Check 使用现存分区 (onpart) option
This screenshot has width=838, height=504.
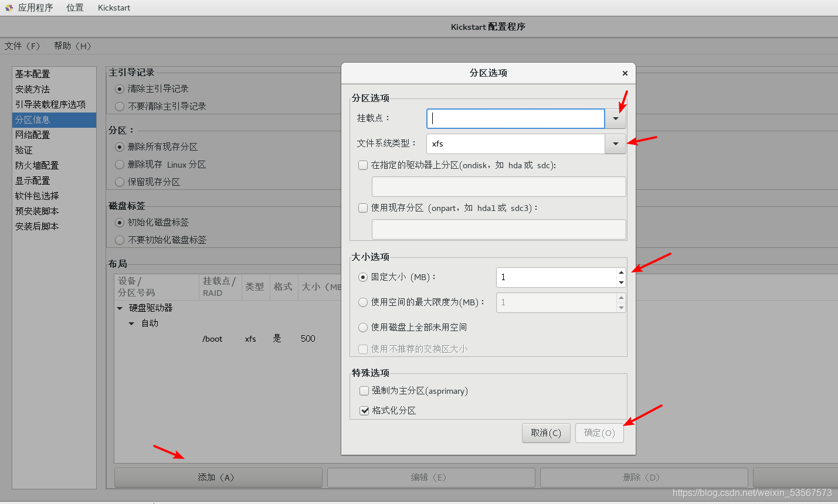pyautogui.click(x=363, y=207)
